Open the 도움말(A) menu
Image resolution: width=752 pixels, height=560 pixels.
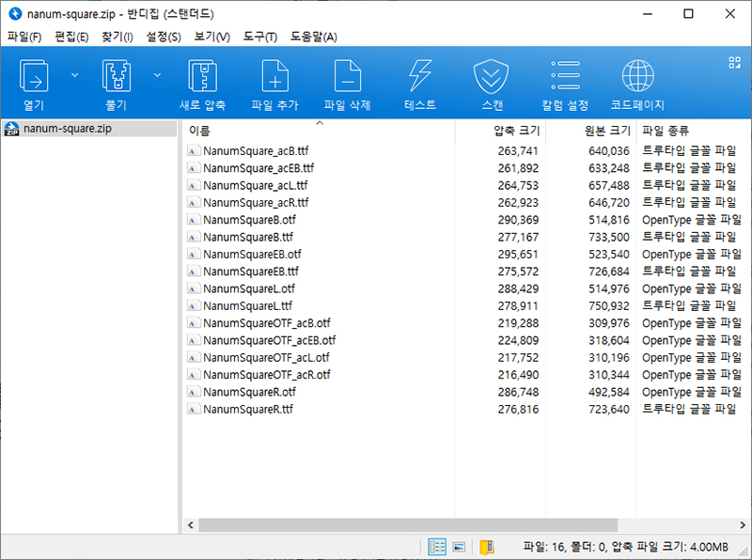pos(314,37)
